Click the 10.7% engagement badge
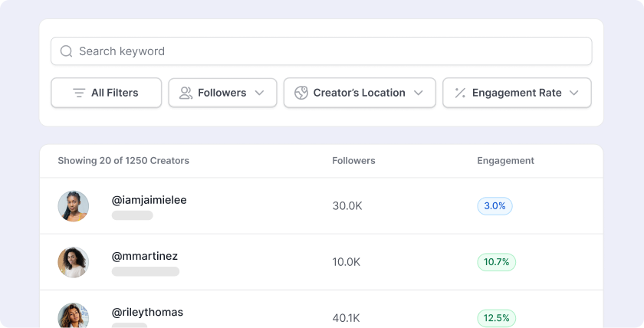 pyautogui.click(x=496, y=262)
